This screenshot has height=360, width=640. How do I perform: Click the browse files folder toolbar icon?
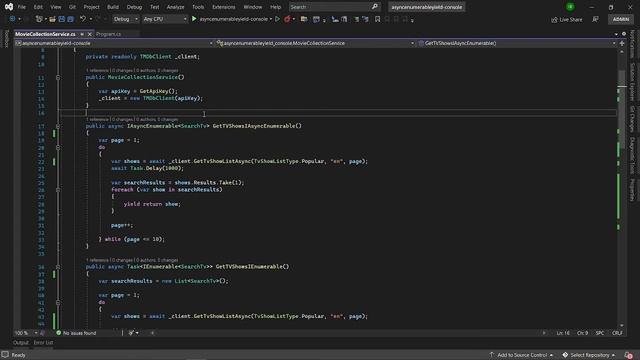point(304,19)
